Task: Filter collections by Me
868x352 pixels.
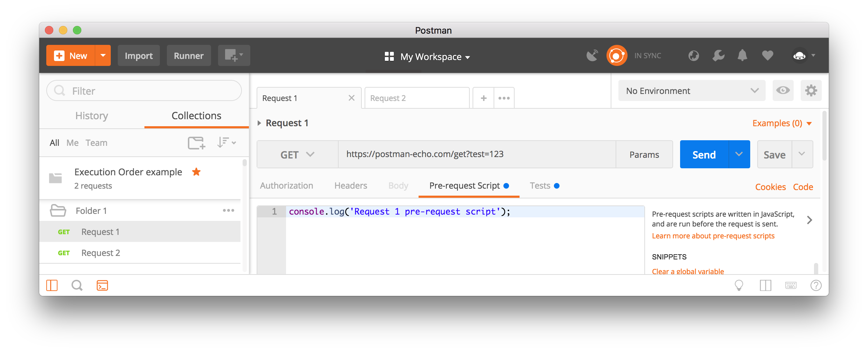Action: coord(72,143)
